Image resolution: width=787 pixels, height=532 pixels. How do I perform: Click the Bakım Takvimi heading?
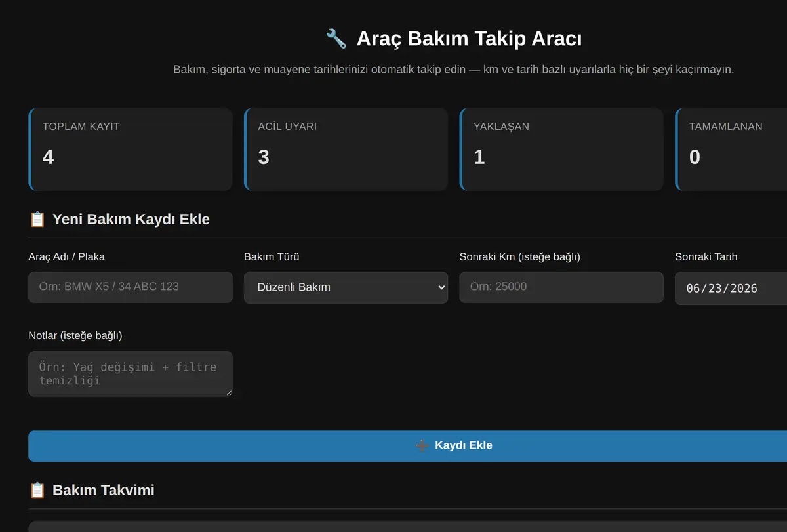(104, 490)
